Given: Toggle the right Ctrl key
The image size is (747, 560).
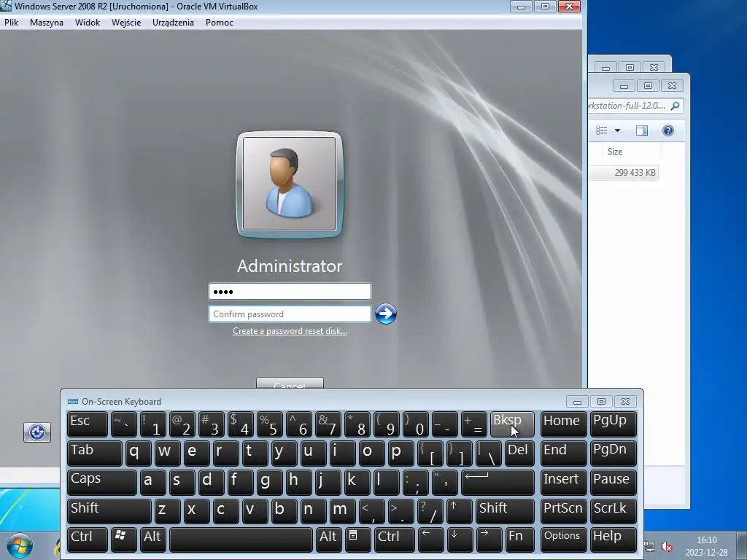Looking at the screenshot, I should point(394,540).
